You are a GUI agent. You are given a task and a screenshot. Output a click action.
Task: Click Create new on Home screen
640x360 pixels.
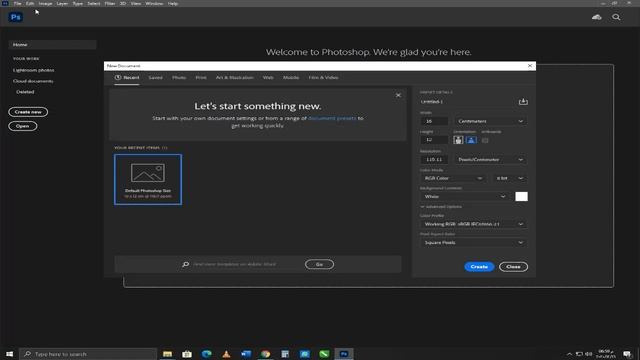(x=28, y=112)
